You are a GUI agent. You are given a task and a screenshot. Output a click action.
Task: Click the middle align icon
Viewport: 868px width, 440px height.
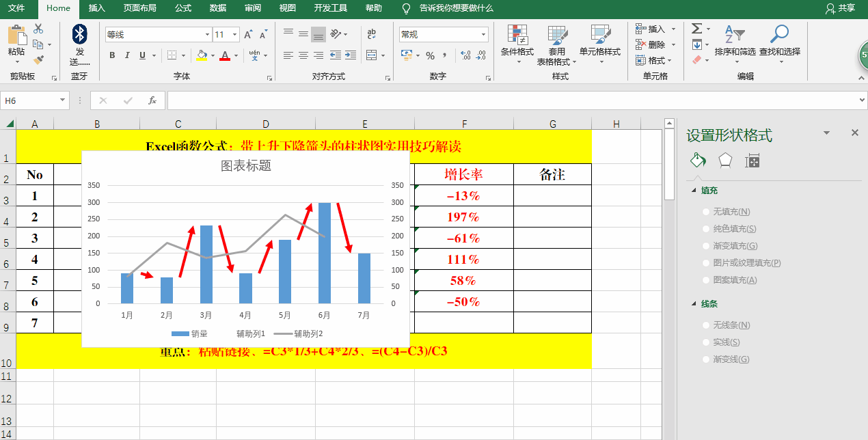303,34
